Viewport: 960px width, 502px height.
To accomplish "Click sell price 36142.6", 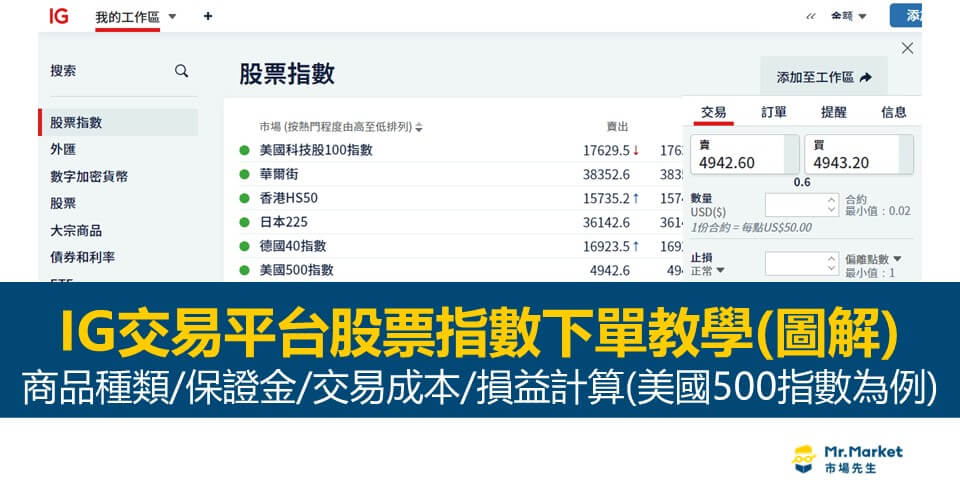I will point(606,222).
